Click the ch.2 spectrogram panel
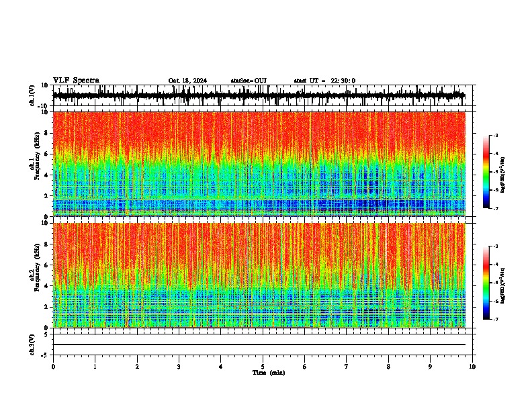Image resolution: width=532 pixels, height=411 pixels. [x=263, y=275]
